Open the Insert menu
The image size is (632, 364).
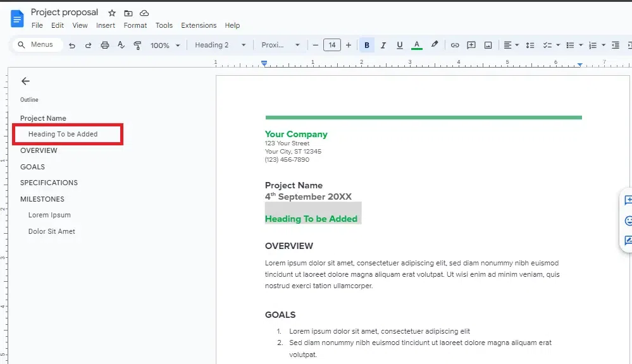coord(106,25)
